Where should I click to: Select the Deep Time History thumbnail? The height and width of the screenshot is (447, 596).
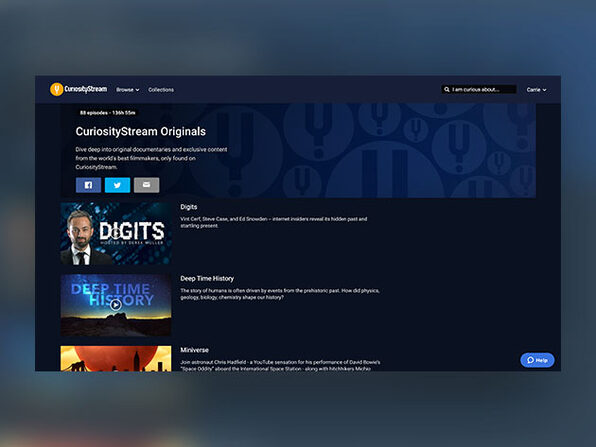tap(116, 305)
